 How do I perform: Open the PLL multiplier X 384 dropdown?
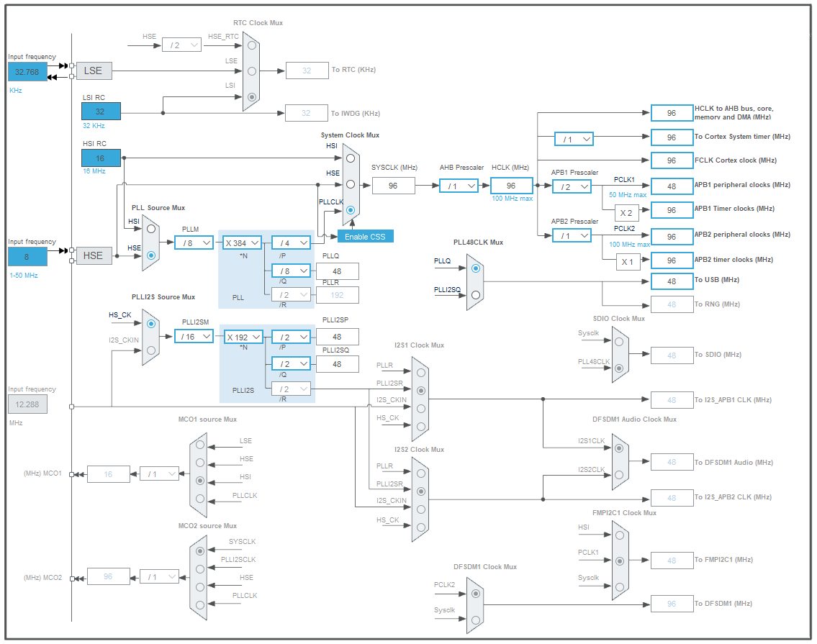pyautogui.click(x=241, y=242)
